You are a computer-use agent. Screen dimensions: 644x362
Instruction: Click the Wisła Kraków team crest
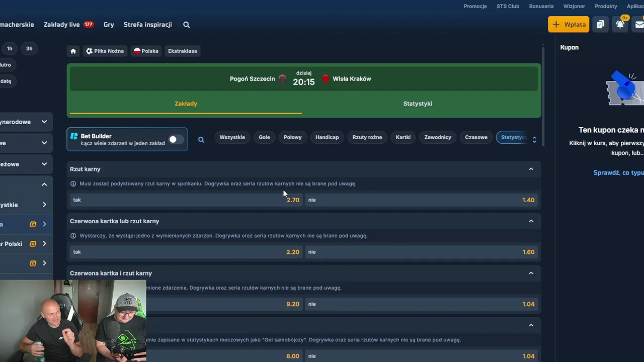point(326,78)
